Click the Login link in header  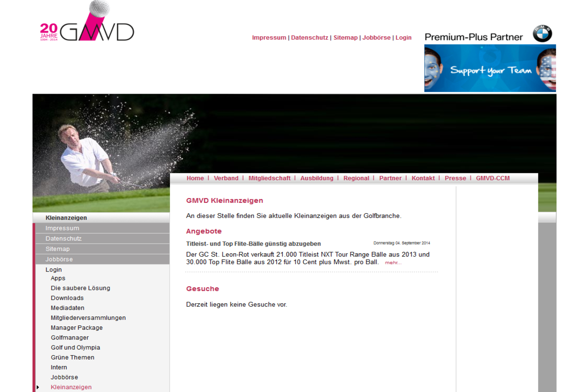[403, 38]
